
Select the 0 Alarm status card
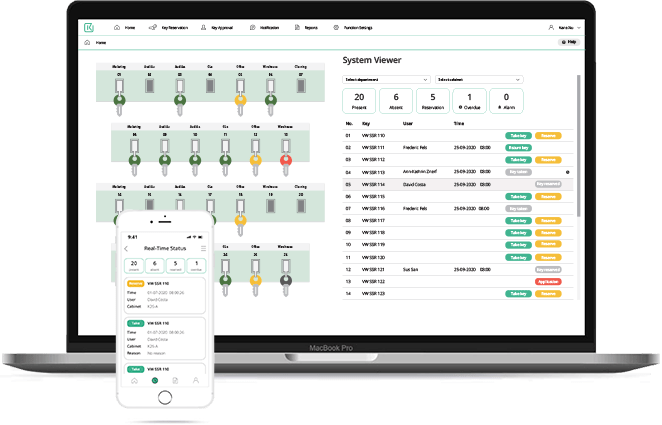click(506, 101)
